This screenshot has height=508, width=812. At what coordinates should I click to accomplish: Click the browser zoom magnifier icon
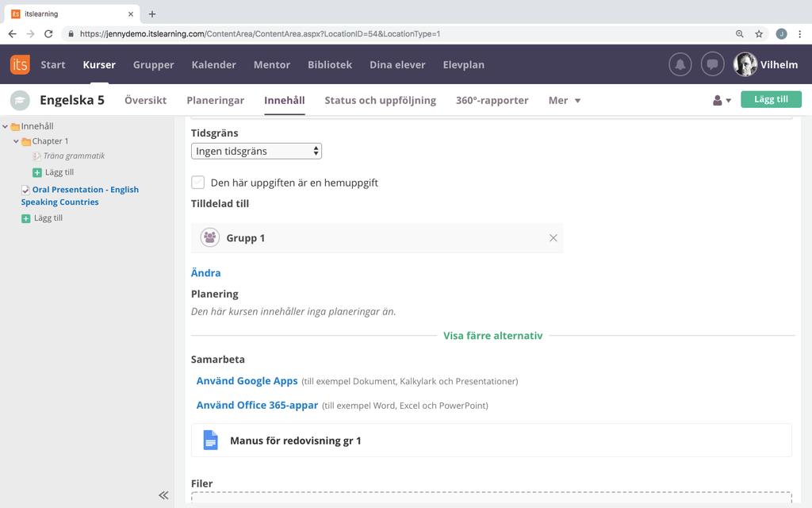740,33
